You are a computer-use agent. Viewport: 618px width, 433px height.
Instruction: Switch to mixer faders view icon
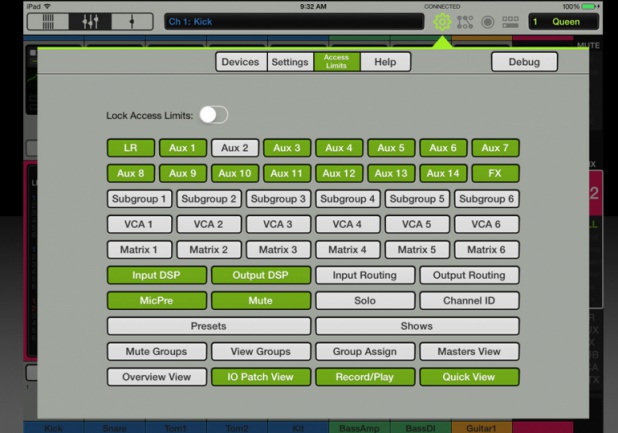pos(90,22)
